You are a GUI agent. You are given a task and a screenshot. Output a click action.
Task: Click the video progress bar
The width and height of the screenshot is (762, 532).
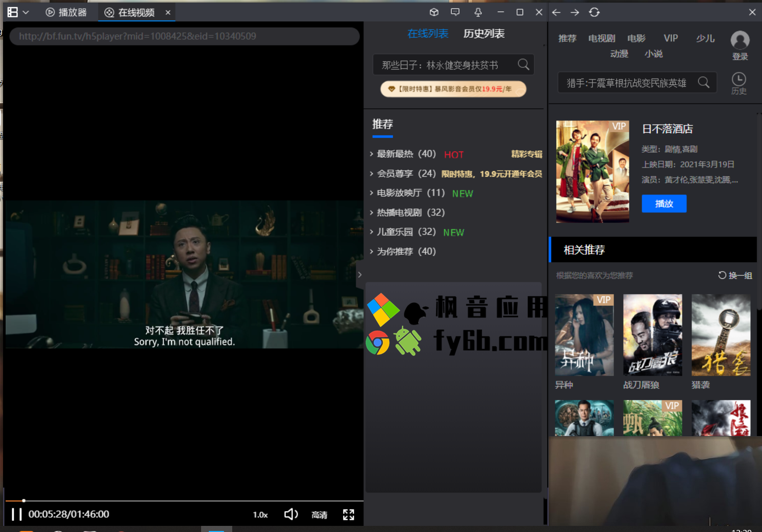click(x=184, y=501)
